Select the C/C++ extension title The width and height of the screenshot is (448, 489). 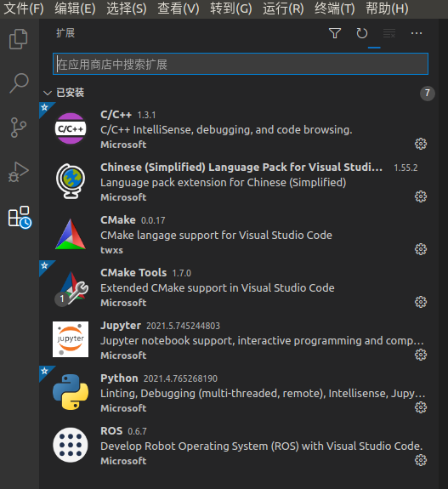click(x=116, y=115)
